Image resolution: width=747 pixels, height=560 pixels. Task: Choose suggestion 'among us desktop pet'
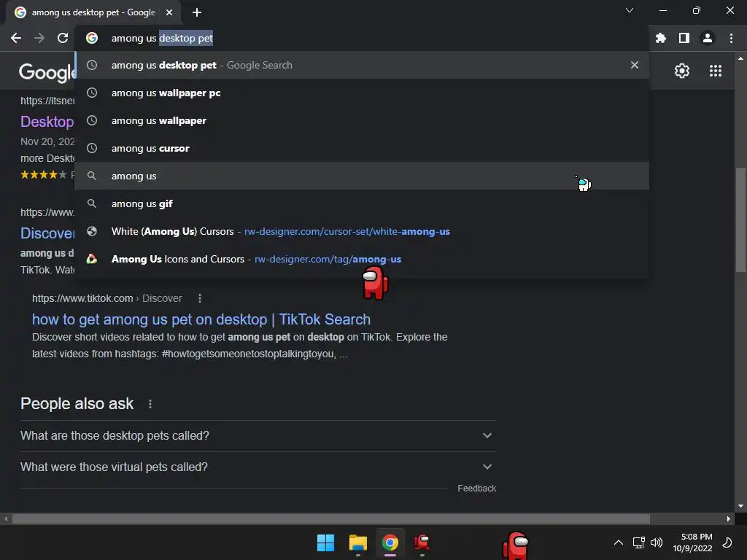[362, 65]
